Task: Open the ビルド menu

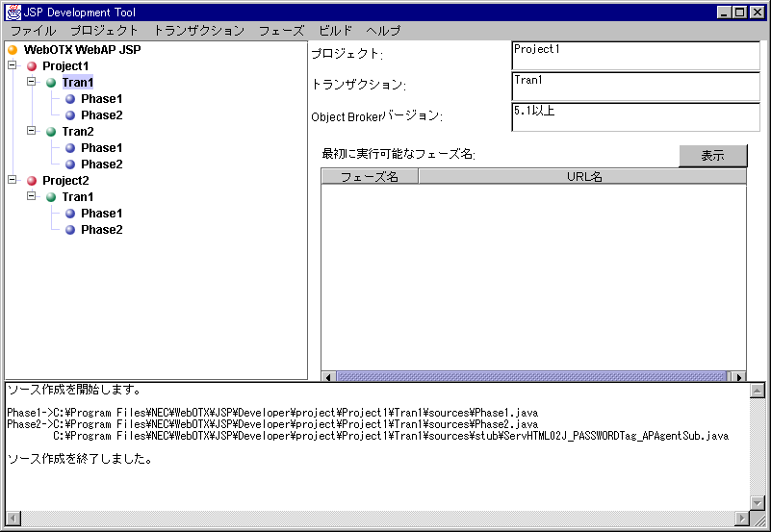Action: click(335, 31)
